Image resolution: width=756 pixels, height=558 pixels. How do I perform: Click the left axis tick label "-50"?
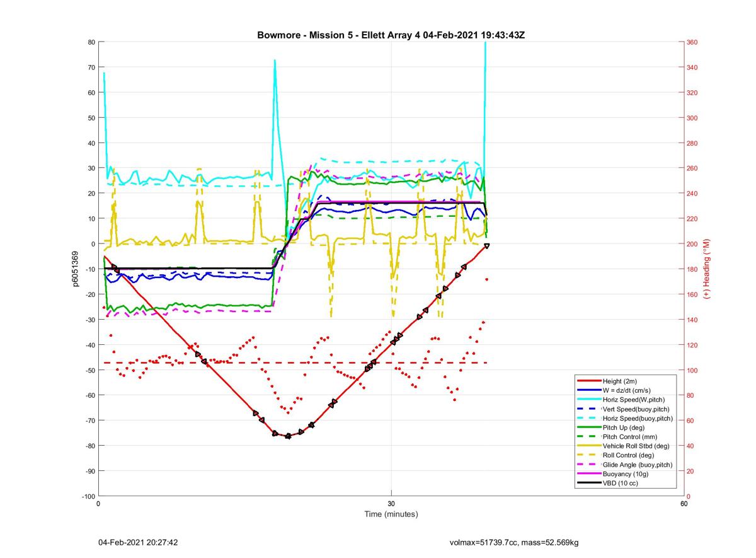coord(90,370)
